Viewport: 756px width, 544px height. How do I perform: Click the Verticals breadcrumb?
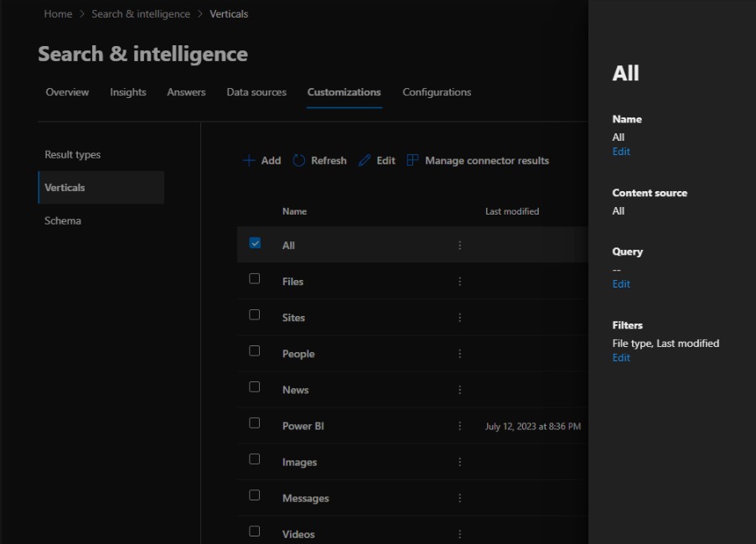pyautogui.click(x=229, y=14)
